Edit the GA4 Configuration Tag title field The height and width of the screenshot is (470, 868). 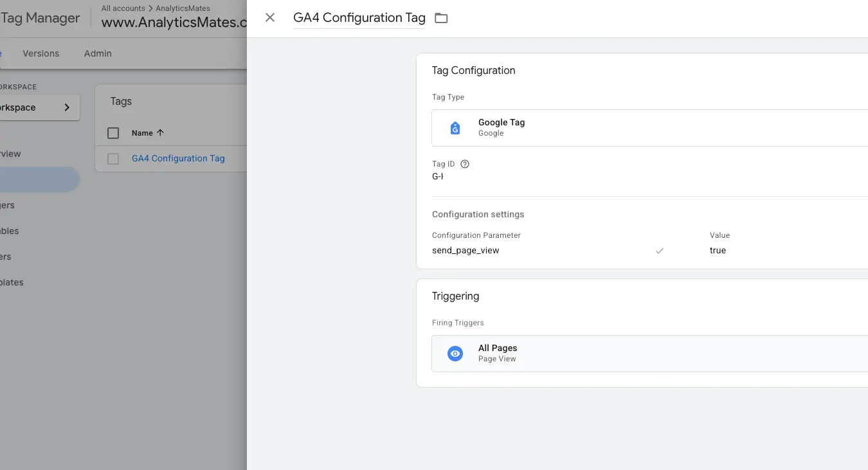[359, 18]
